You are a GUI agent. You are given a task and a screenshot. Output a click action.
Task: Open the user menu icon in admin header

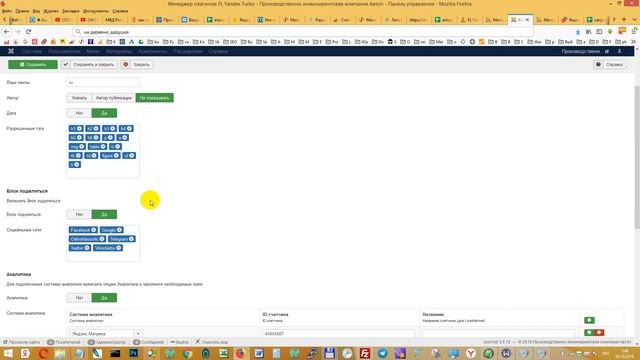click(x=620, y=51)
